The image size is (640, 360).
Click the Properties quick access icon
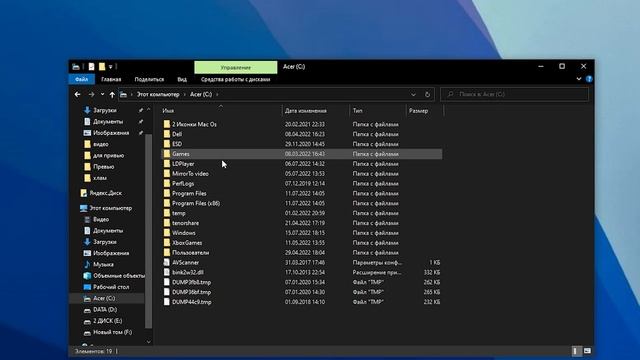(x=91, y=67)
